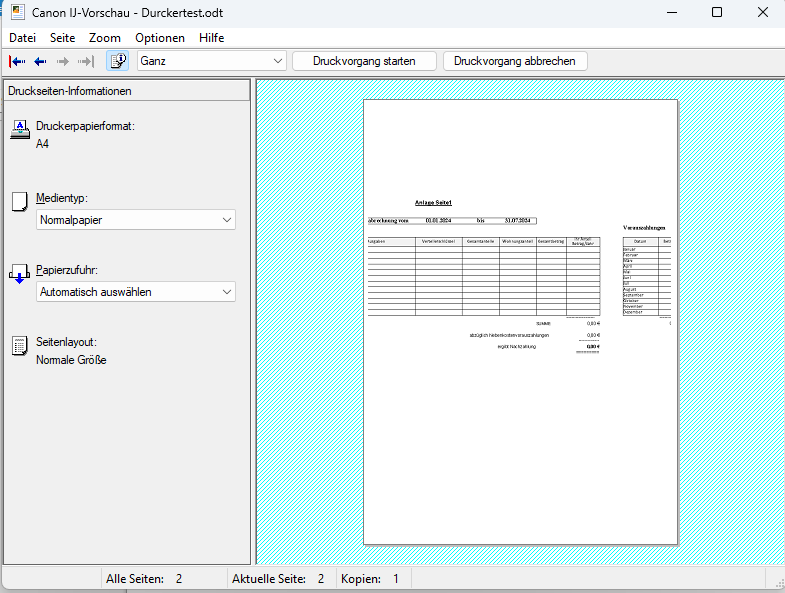Screen dimensions: 785x593
Task: Cancel printing with Druckvorgang abbrechen
Action: (x=515, y=61)
